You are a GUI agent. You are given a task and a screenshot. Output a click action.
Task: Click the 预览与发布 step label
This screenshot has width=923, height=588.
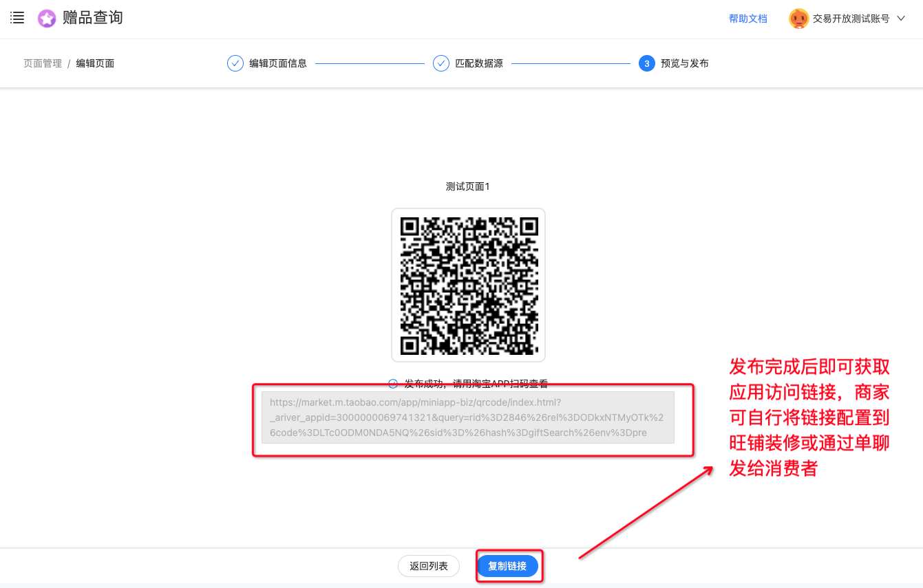685,63
